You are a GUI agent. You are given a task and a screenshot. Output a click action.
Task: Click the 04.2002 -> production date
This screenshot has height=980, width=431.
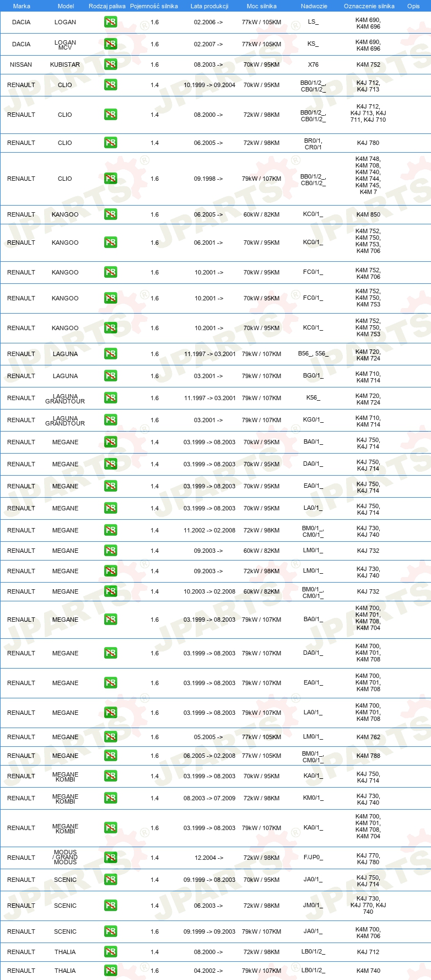coord(208,971)
